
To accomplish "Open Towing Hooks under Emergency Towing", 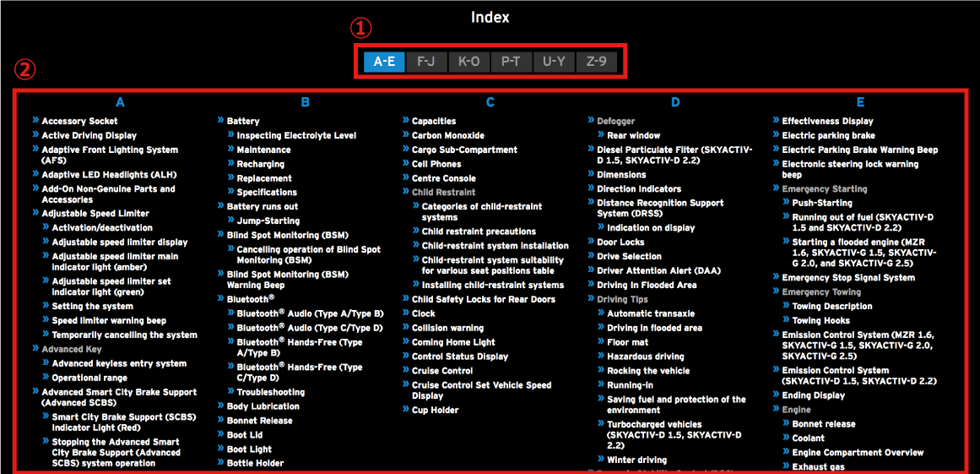I will click(x=820, y=321).
